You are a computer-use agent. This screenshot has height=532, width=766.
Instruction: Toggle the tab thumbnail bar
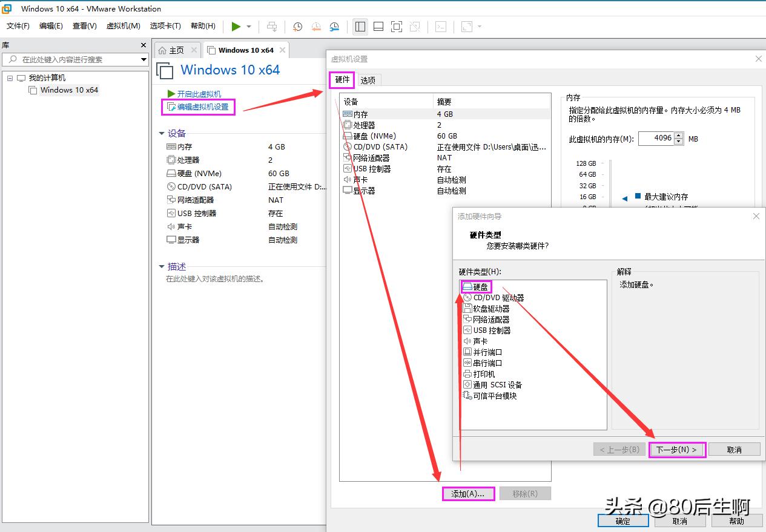(378, 27)
